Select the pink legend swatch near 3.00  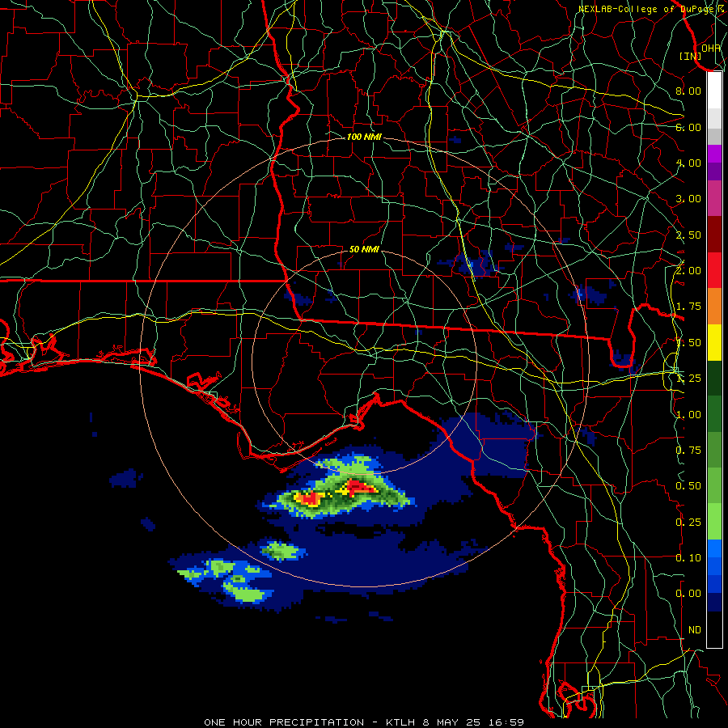point(714,199)
